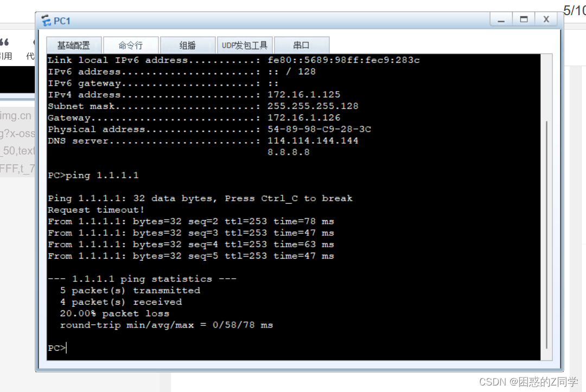Click the IPv4 address 172.16.1.125
The image size is (586, 392).
coord(304,94)
